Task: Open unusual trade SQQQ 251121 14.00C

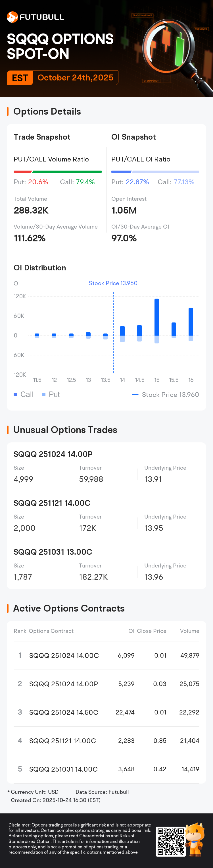Action: click(52, 503)
